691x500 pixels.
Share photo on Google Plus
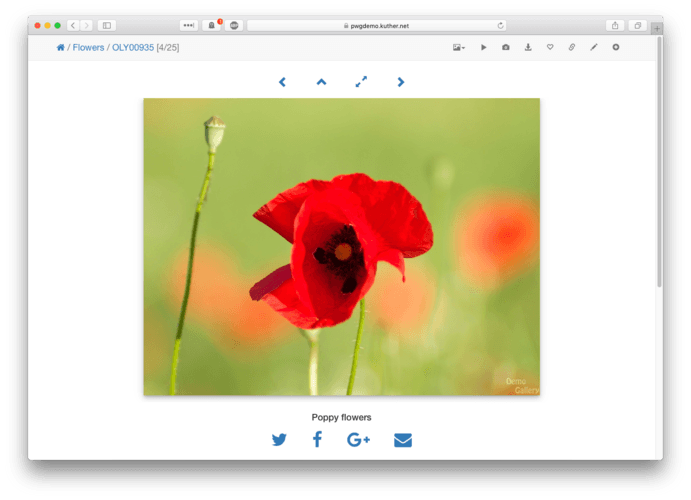click(x=358, y=440)
